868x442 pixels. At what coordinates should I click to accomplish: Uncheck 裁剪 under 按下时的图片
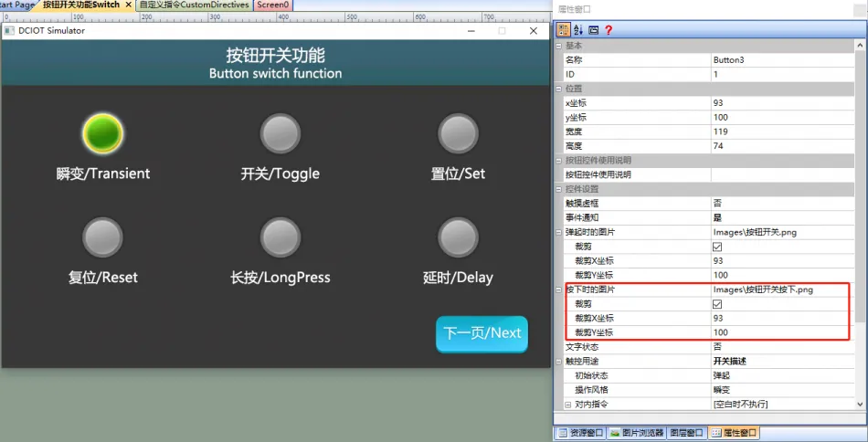pos(717,304)
